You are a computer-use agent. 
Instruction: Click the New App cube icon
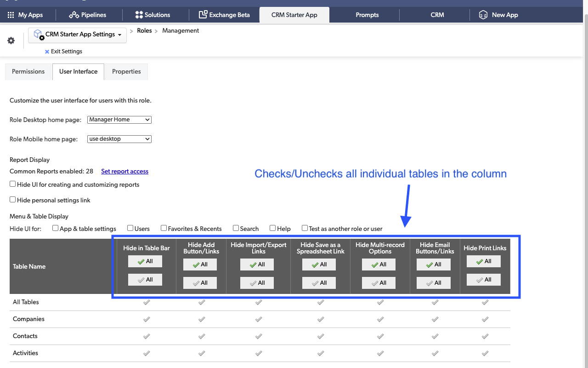[483, 15]
